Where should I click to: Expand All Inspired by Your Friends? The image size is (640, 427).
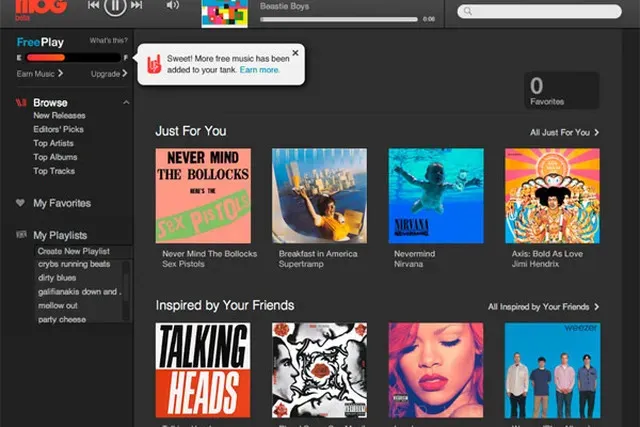(543, 307)
